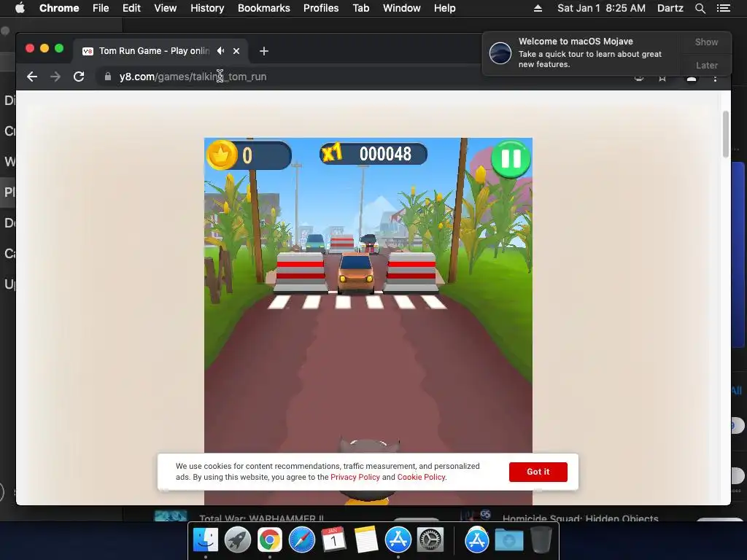Click Show on macOS Mojave notification
The image size is (747, 560).
706,42
